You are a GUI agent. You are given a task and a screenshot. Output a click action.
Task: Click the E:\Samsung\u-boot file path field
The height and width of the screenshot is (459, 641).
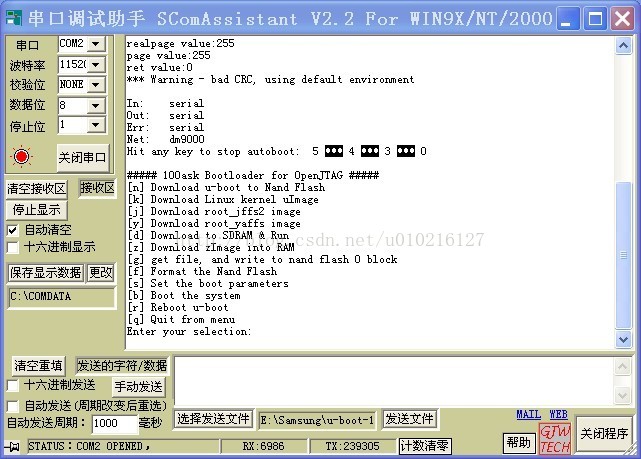tap(317, 420)
